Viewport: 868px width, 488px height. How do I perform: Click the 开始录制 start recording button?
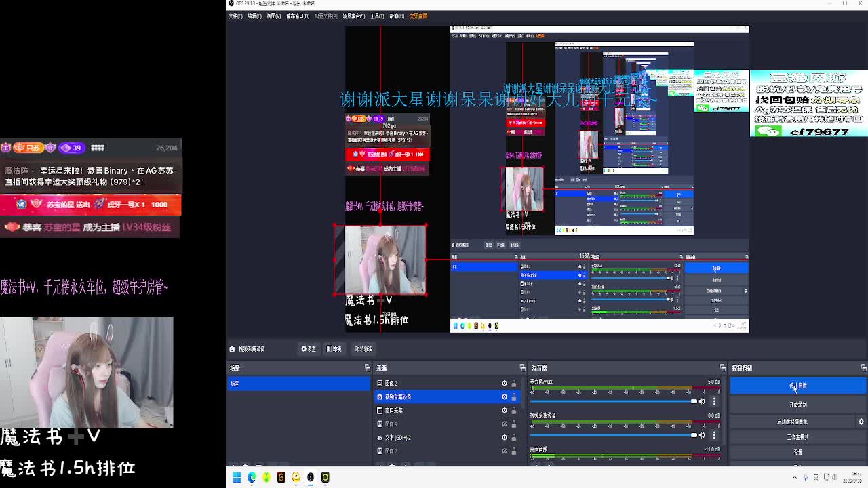point(798,404)
